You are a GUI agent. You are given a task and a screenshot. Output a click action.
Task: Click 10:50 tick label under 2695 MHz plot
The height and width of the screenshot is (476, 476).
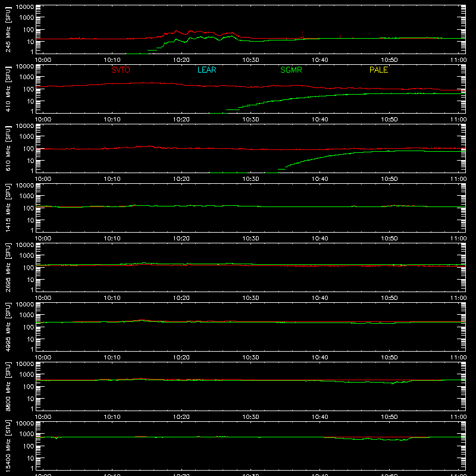point(389,298)
